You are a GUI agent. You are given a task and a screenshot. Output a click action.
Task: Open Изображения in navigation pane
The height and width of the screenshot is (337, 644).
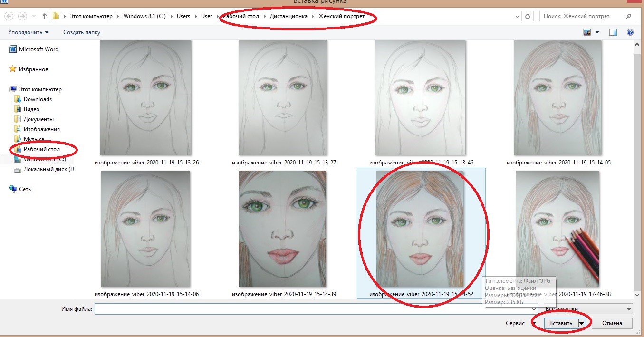(x=42, y=129)
